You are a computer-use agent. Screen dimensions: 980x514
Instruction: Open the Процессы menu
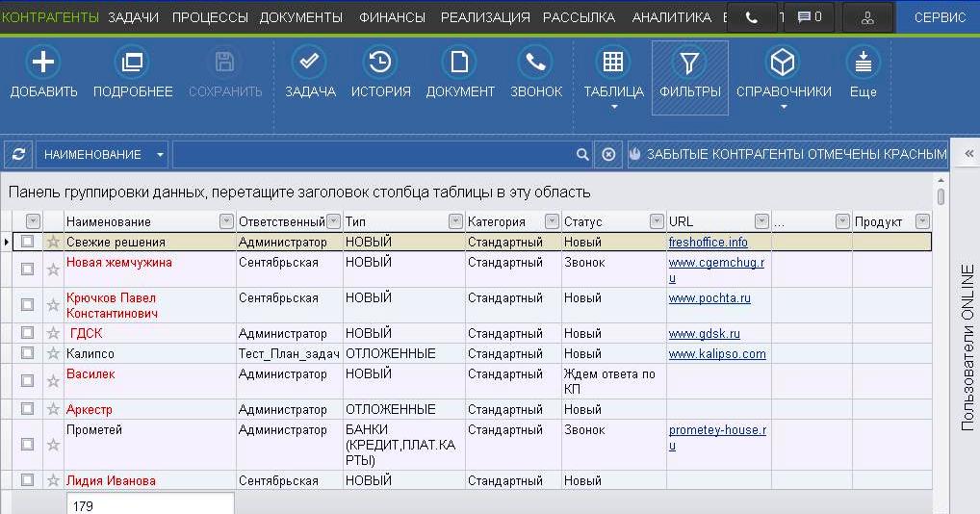pyautogui.click(x=210, y=17)
